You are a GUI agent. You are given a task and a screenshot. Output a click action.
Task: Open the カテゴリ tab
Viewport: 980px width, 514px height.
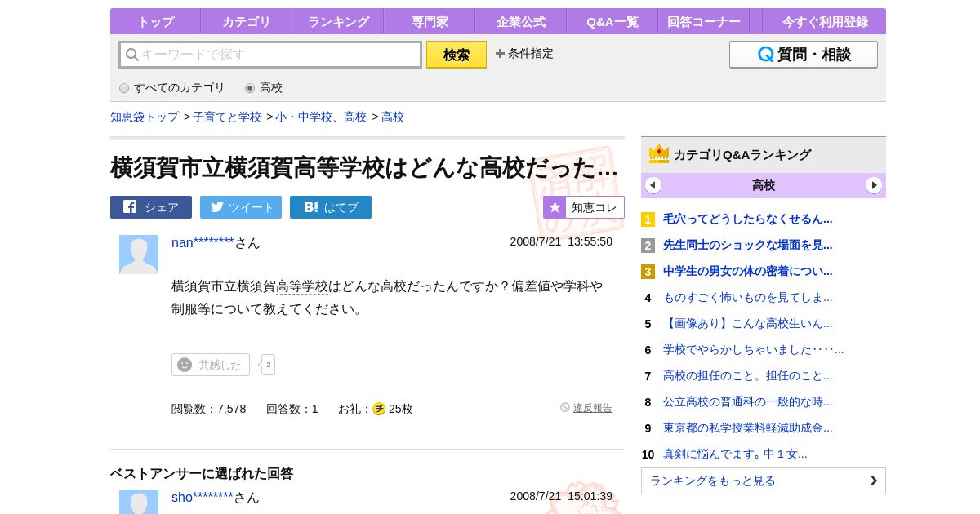tap(247, 21)
